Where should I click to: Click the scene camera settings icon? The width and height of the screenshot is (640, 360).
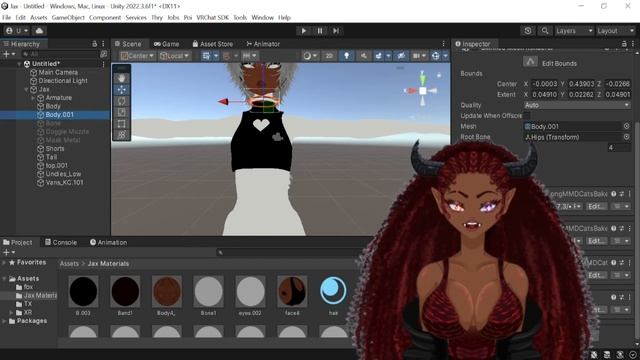(x=416, y=56)
